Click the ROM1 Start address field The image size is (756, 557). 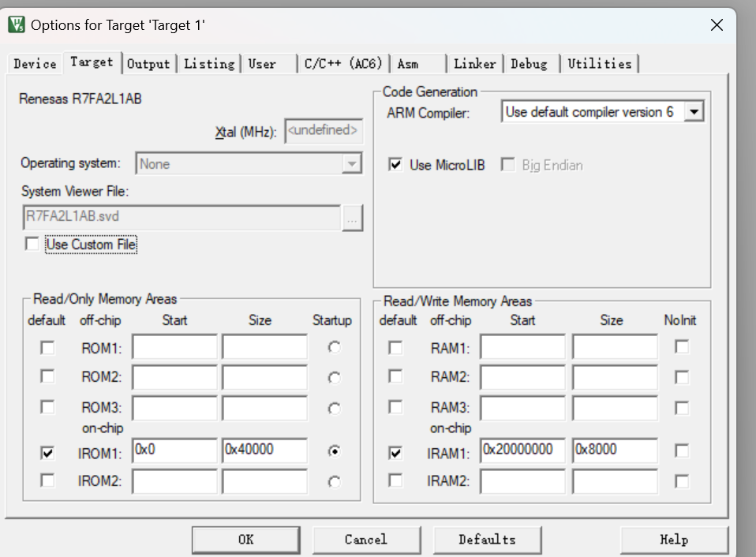[174, 347]
